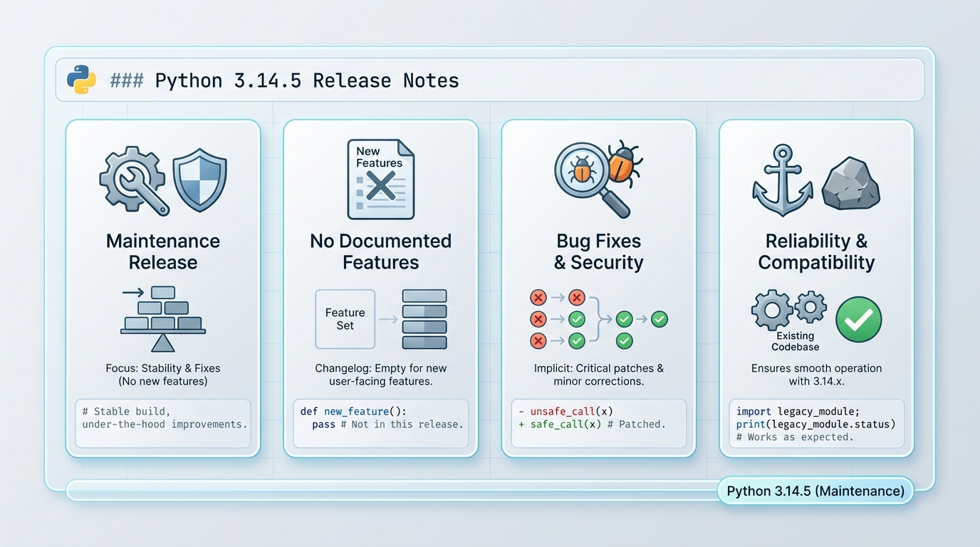Click the anchor icon
This screenshot has width=980, height=547.
782,180
